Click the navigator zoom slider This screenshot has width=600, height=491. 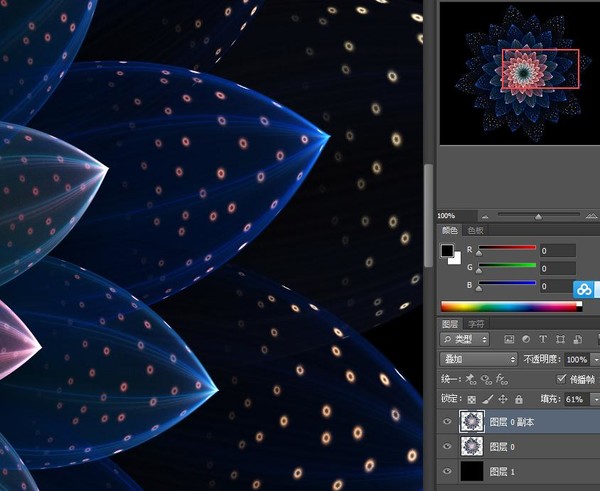tap(538, 216)
